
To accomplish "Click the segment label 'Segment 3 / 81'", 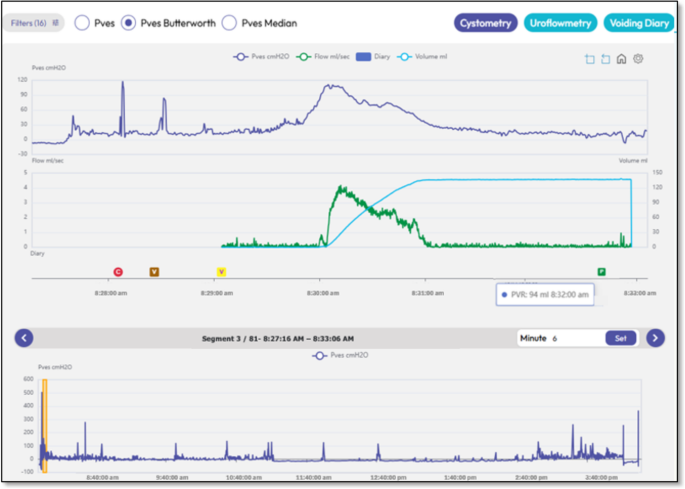I will point(231,339).
